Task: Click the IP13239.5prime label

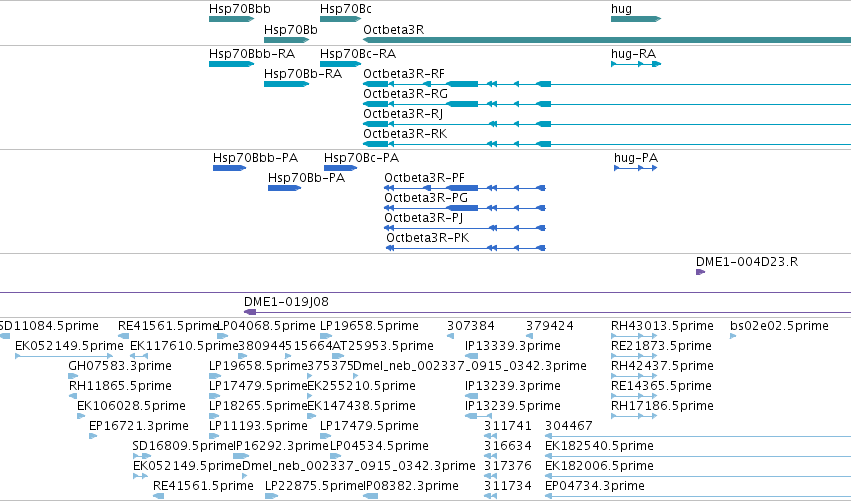Action: [x=512, y=406]
